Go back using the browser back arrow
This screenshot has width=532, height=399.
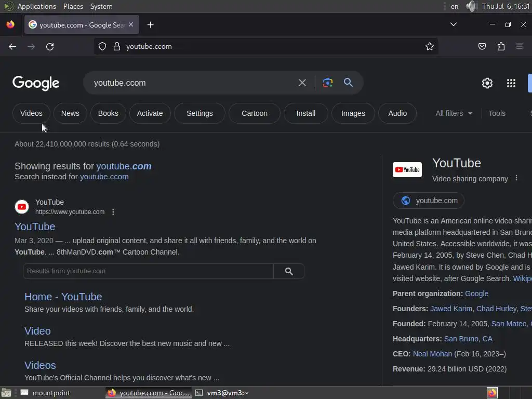click(12, 46)
